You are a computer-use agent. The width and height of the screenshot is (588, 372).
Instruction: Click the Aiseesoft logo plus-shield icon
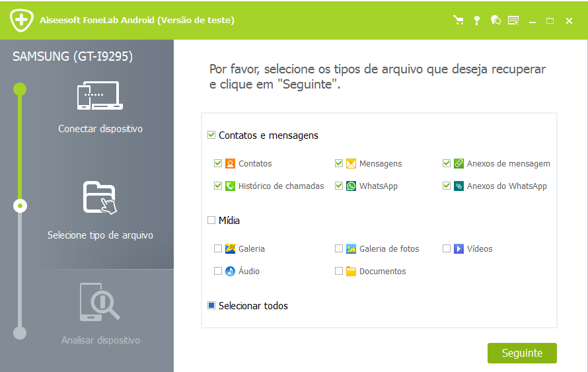22,20
